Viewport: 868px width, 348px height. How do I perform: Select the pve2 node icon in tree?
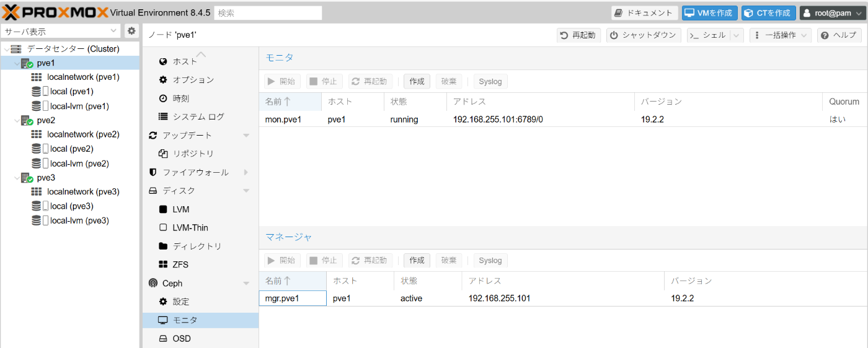click(x=27, y=120)
